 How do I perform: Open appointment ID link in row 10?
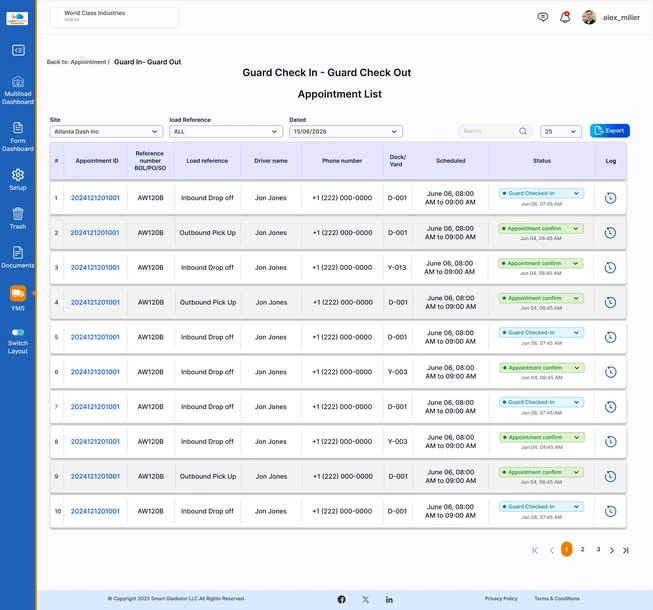pyautogui.click(x=95, y=511)
